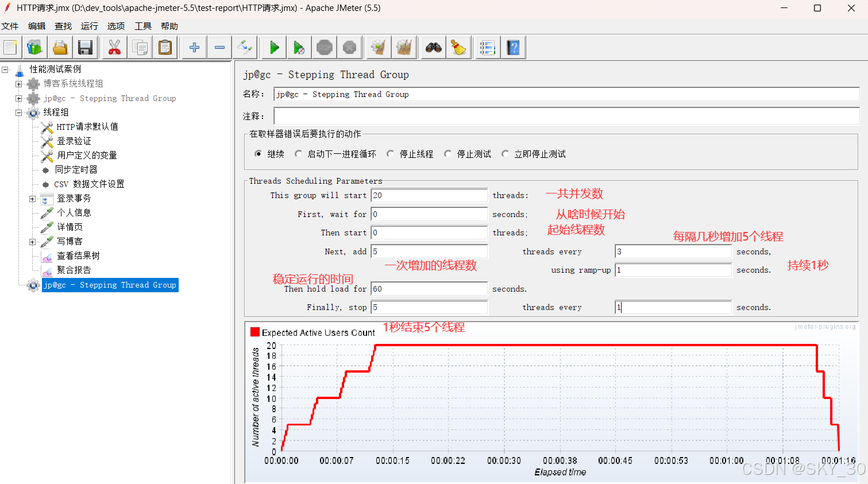Expand the 登录事务 node
This screenshot has height=484, width=868.
[x=33, y=199]
